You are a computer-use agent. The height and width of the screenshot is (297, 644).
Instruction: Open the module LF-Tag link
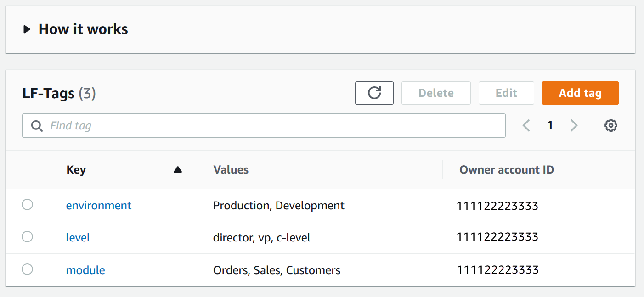tap(85, 270)
